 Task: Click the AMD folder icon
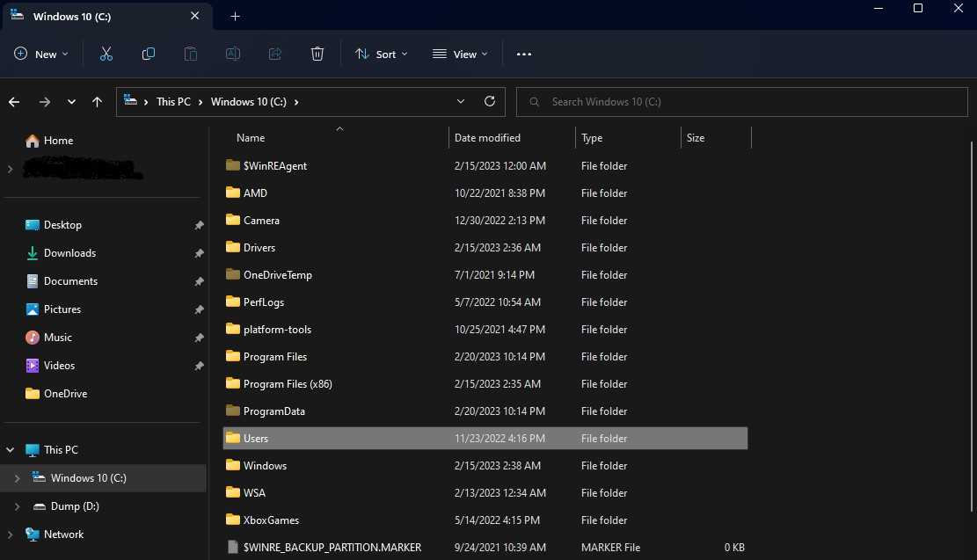click(232, 193)
